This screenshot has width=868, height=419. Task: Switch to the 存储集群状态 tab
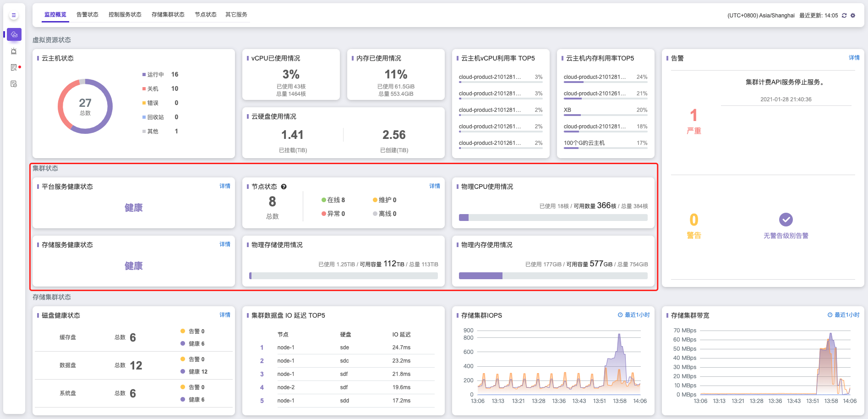pos(168,15)
